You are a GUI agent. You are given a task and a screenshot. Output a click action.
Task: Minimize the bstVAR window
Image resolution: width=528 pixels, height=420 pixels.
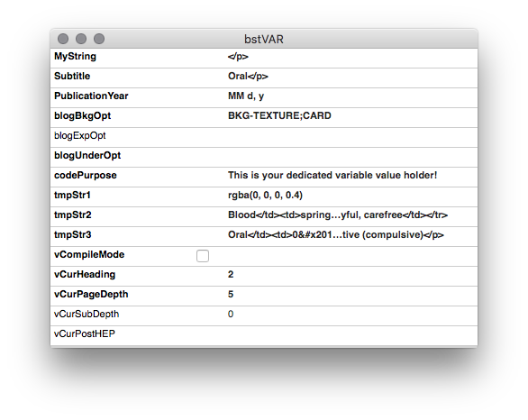coord(81,39)
